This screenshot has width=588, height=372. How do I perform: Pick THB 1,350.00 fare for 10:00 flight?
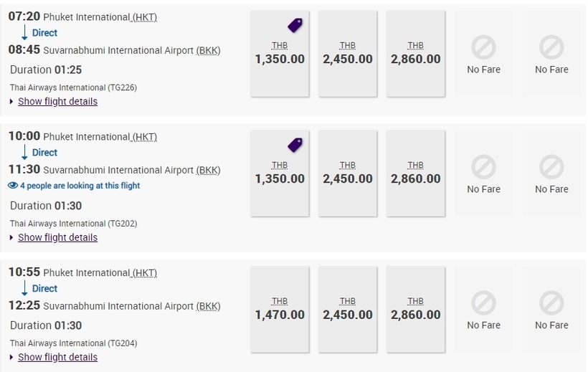280,174
